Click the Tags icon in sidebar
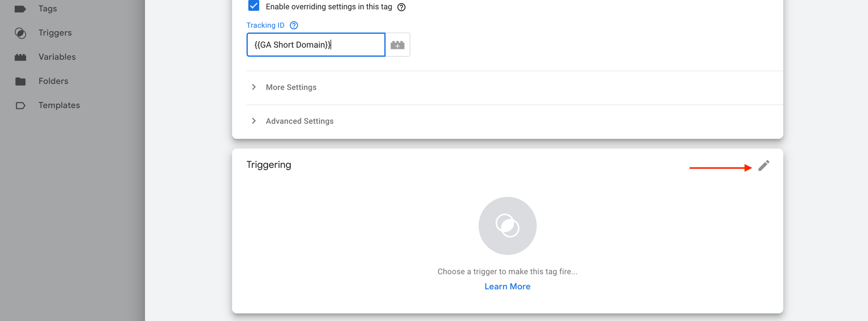The height and width of the screenshot is (321, 868). coord(20,9)
